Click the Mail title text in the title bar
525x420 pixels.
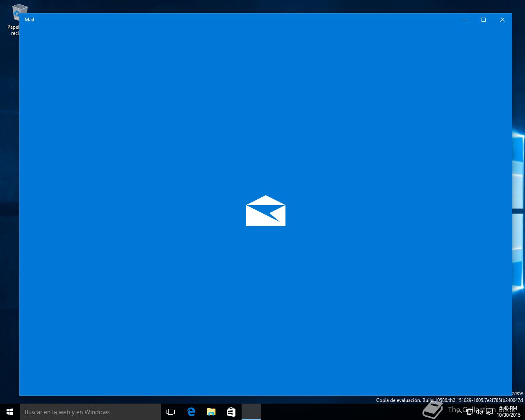(x=29, y=20)
